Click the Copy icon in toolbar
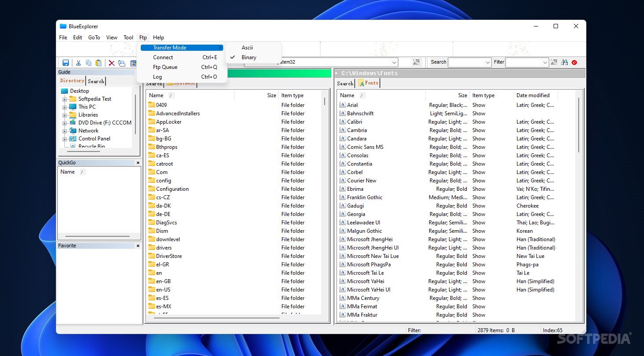The height and width of the screenshot is (356, 644). point(89,63)
